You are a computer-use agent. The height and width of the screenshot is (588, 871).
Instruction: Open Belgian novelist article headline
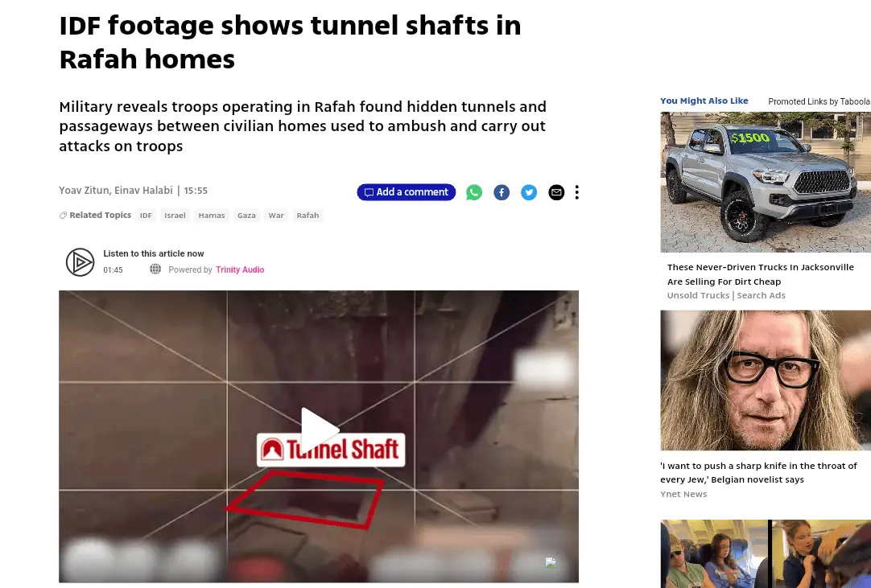(758, 472)
